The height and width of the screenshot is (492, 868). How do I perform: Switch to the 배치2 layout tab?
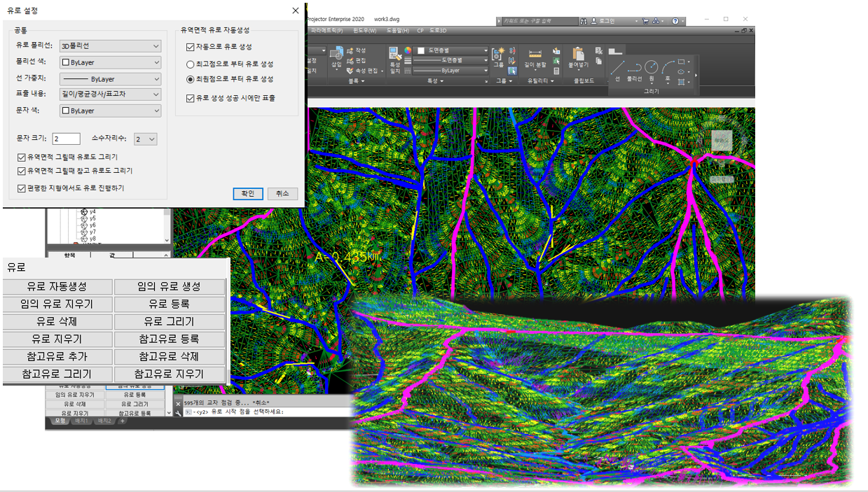coord(104,421)
